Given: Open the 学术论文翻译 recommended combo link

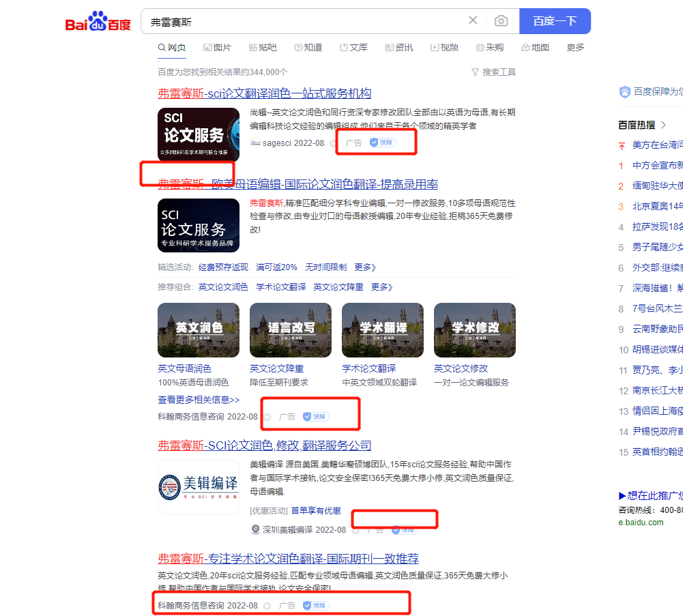Looking at the screenshot, I should click(281, 287).
